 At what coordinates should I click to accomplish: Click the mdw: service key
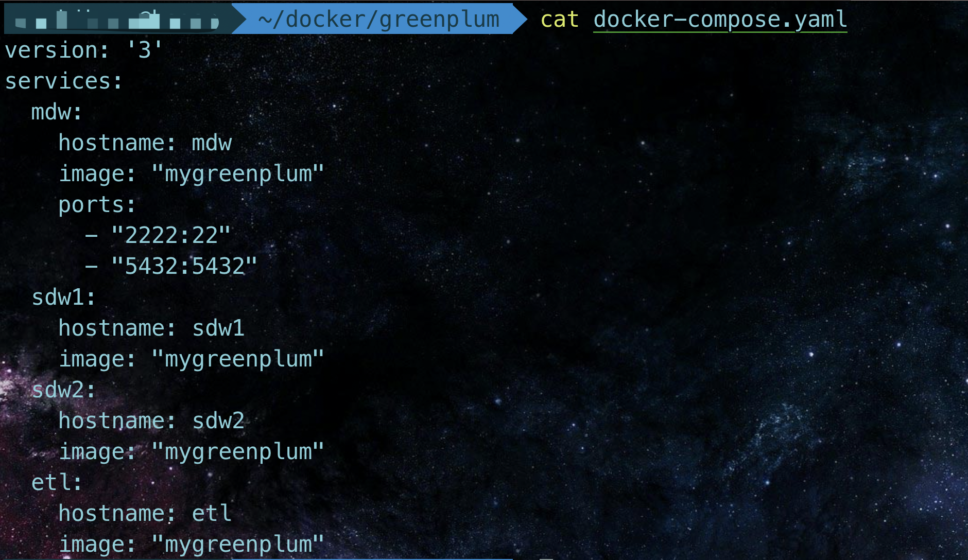click(57, 112)
